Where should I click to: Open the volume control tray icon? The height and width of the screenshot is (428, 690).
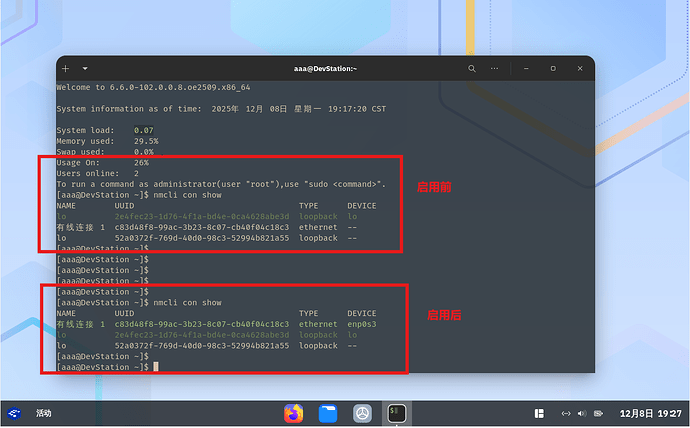(x=582, y=412)
